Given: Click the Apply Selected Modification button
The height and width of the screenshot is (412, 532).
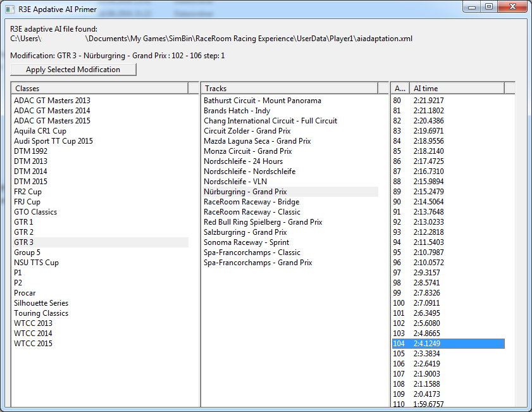Looking at the screenshot, I should (x=73, y=70).
